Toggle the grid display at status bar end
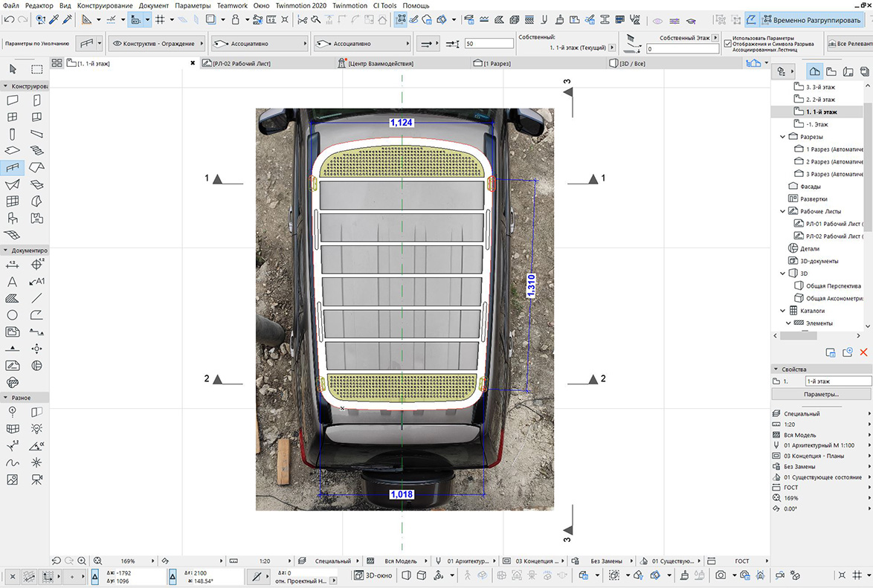Screen dimensions: 873x588 pyautogui.click(x=857, y=575)
